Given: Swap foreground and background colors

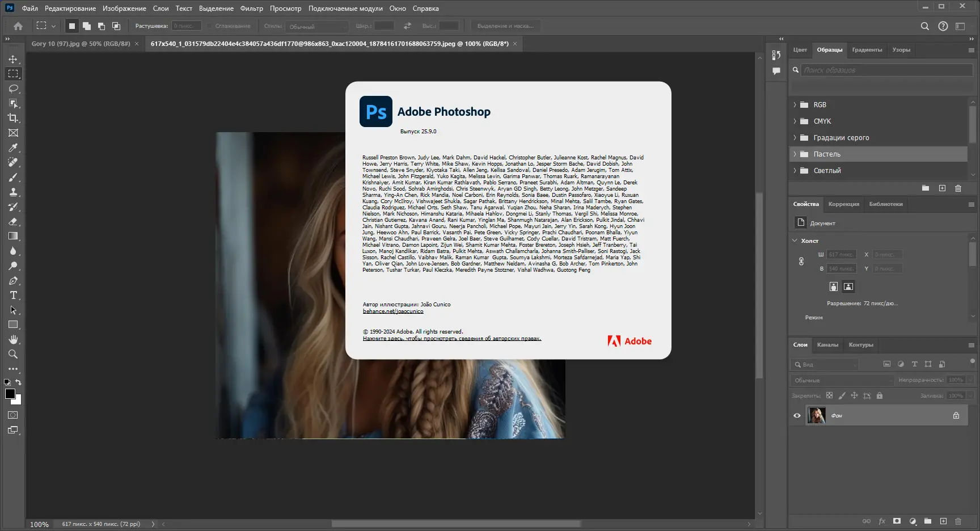Looking at the screenshot, I should tap(19, 382).
